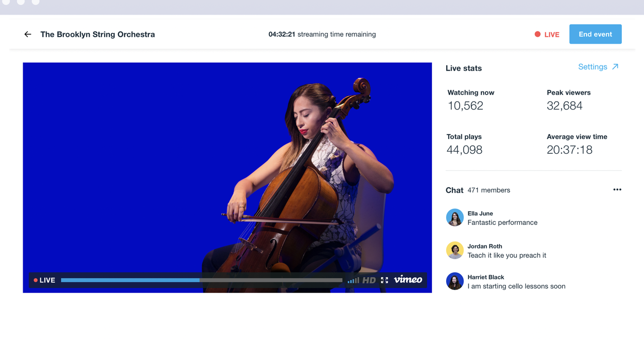
Task: Click the video progress bar
Action: (x=200, y=280)
